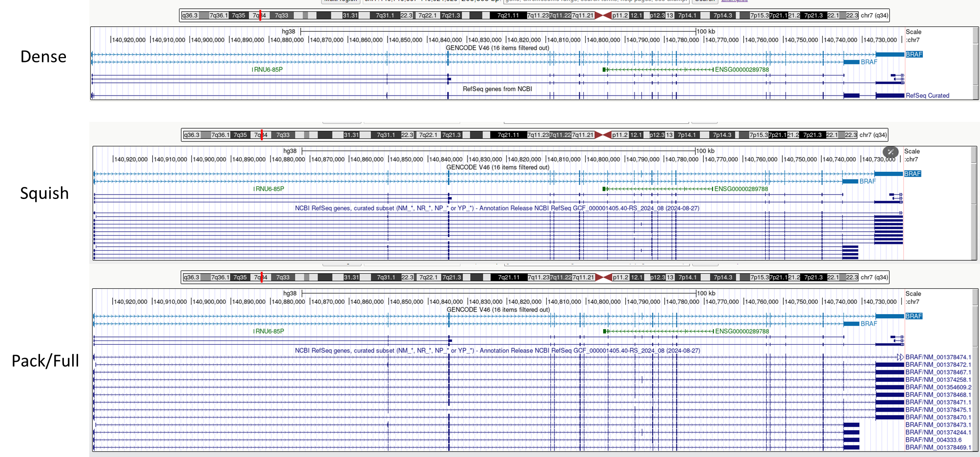Click red position marker on top ideogram
This screenshot has height=457, width=980.
pos(260,16)
